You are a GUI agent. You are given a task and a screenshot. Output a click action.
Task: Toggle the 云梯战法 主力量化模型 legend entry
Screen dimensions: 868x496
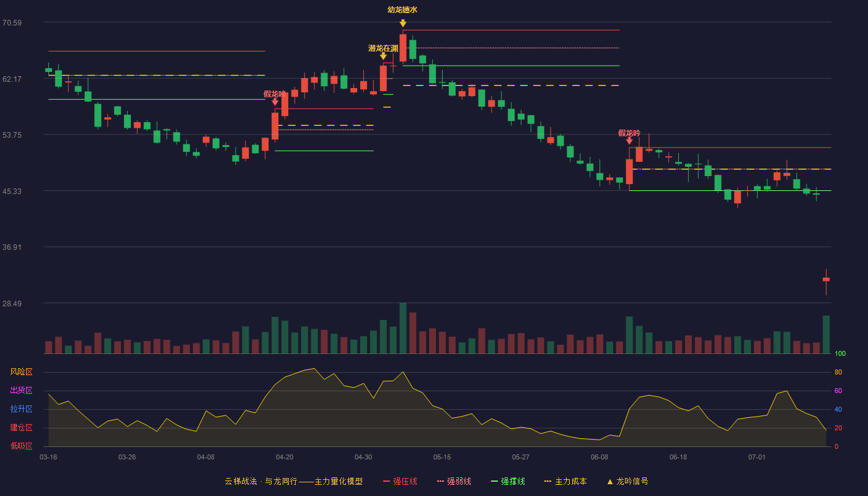click(x=294, y=481)
